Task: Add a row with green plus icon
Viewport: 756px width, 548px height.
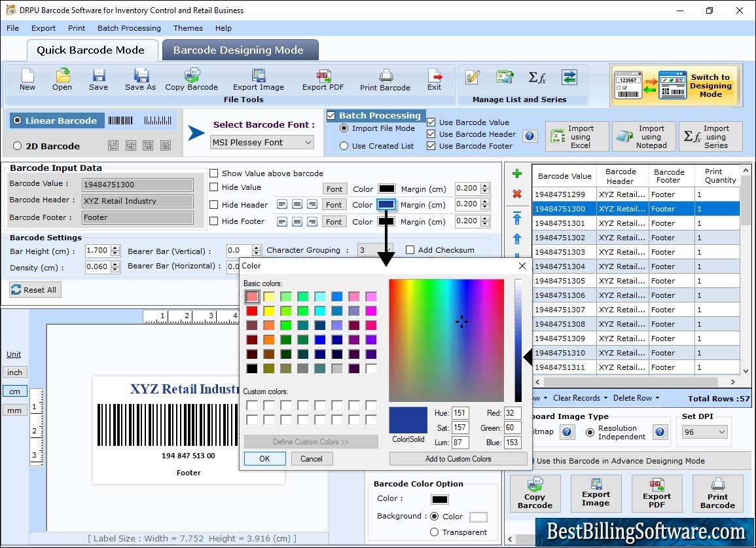Action: click(x=517, y=174)
